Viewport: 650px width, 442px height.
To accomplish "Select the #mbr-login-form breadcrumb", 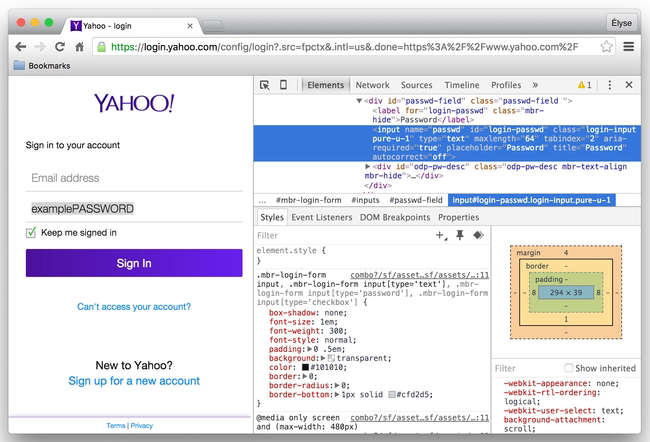I will pyautogui.click(x=309, y=200).
